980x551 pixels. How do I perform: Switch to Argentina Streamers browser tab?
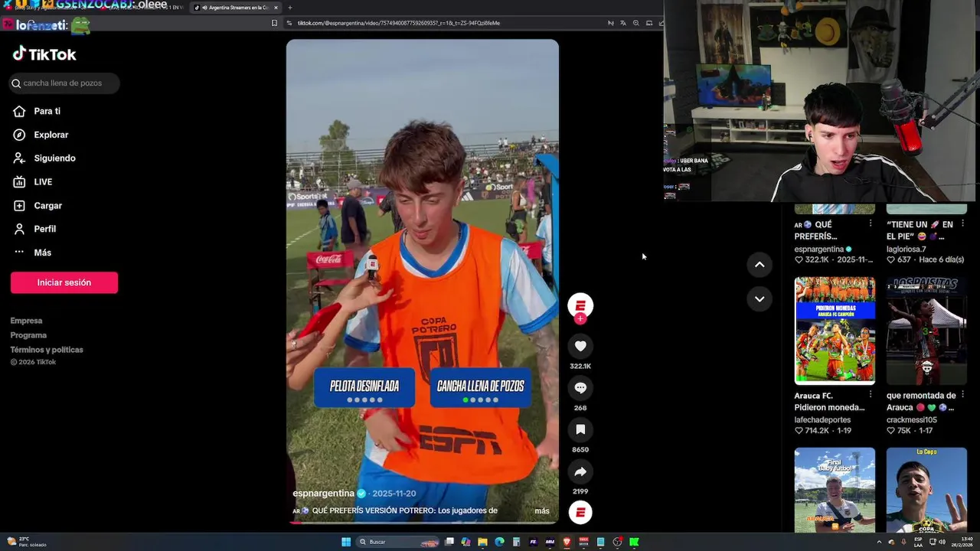click(x=236, y=8)
